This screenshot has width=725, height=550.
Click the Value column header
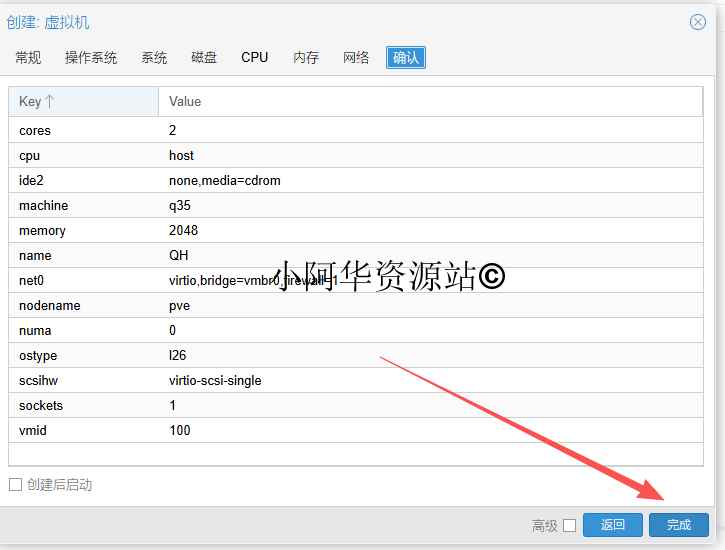click(430, 101)
